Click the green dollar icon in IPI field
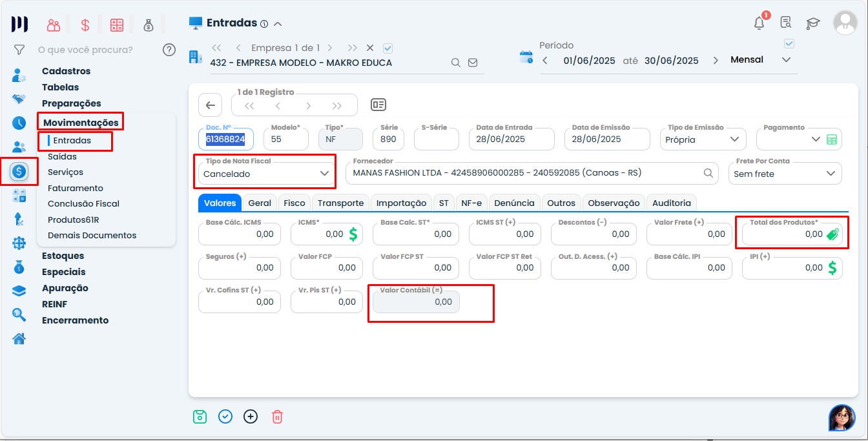The image size is (868, 441). pos(832,267)
